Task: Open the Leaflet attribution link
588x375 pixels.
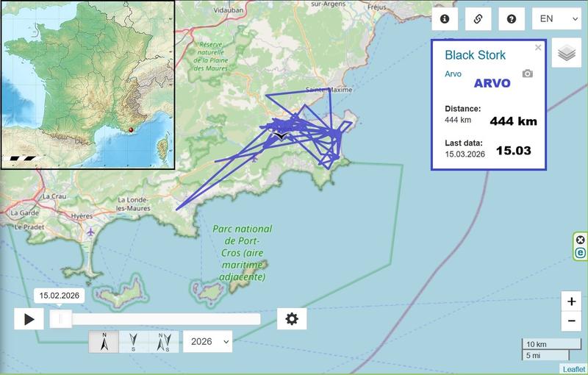Action: point(573,369)
